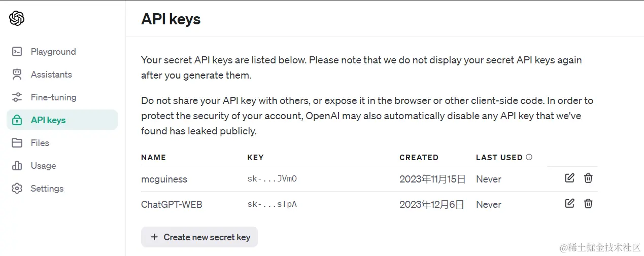Open the Usage page
Image resolution: width=644 pixels, height=256 pixels.
[43, 166]
